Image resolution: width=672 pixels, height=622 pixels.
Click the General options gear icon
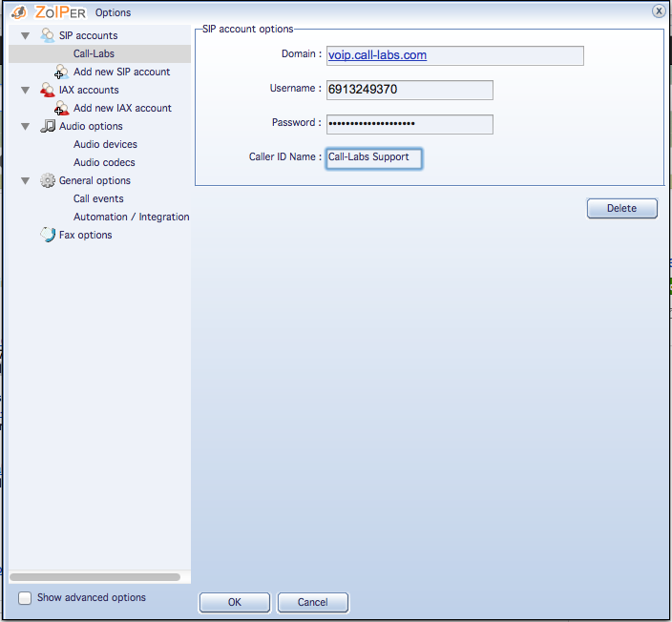48,180
